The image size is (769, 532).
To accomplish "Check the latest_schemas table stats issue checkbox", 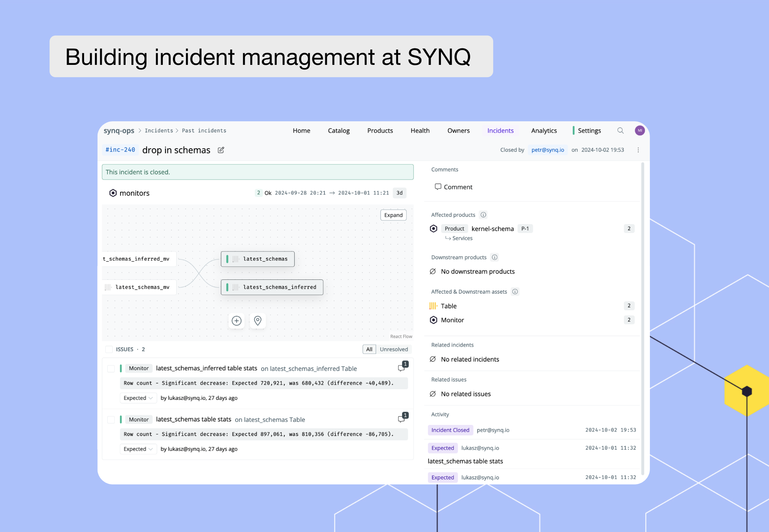I will (111, 420).
